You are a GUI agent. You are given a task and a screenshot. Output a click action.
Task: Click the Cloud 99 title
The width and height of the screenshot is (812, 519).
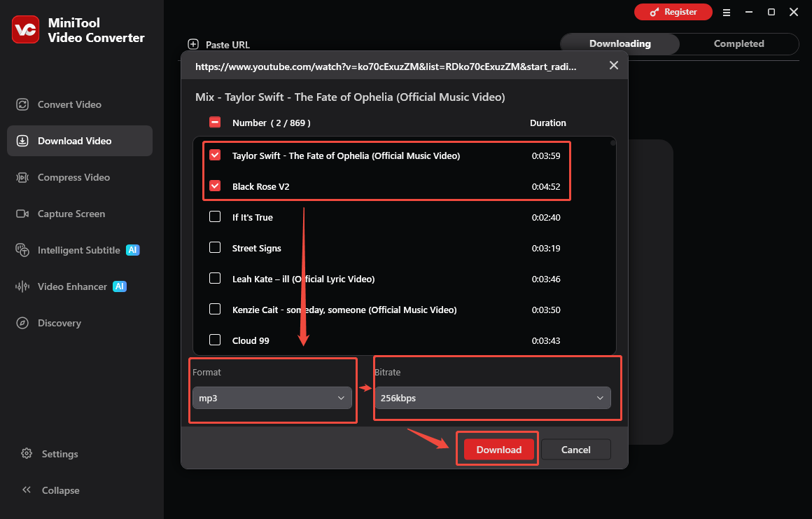coord(251,340)
